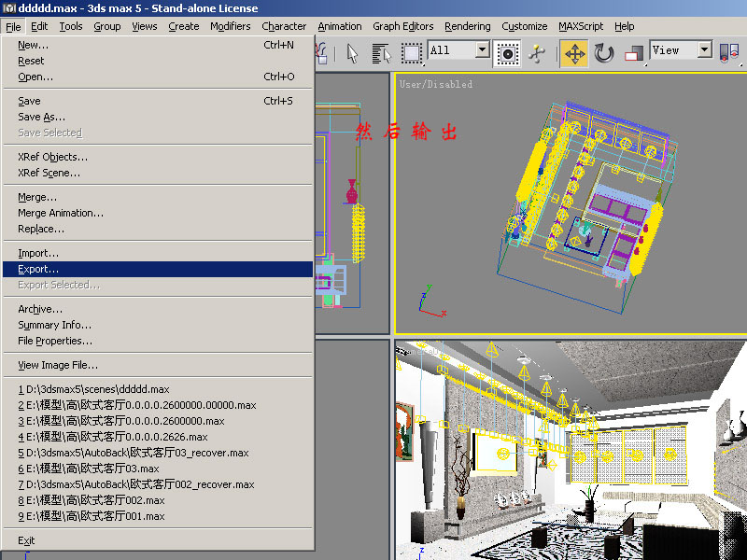Click Exit at the menu bottom

click(x=26, y=540)
